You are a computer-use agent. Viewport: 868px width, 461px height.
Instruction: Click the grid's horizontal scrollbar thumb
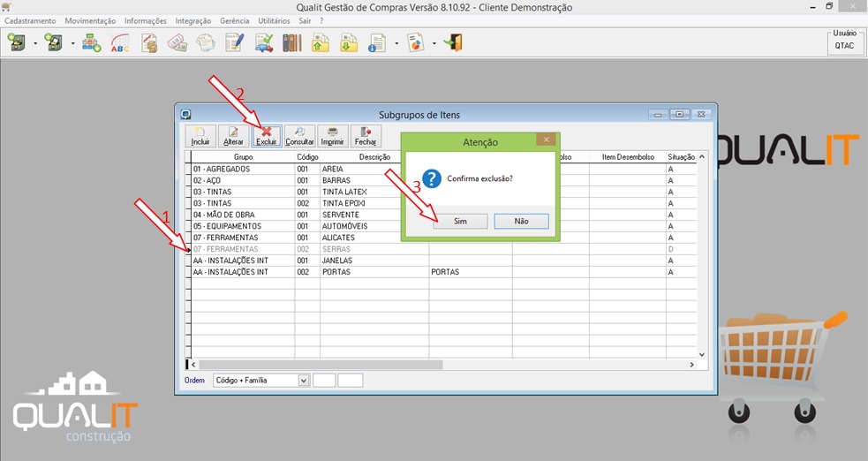click(321, 365)
